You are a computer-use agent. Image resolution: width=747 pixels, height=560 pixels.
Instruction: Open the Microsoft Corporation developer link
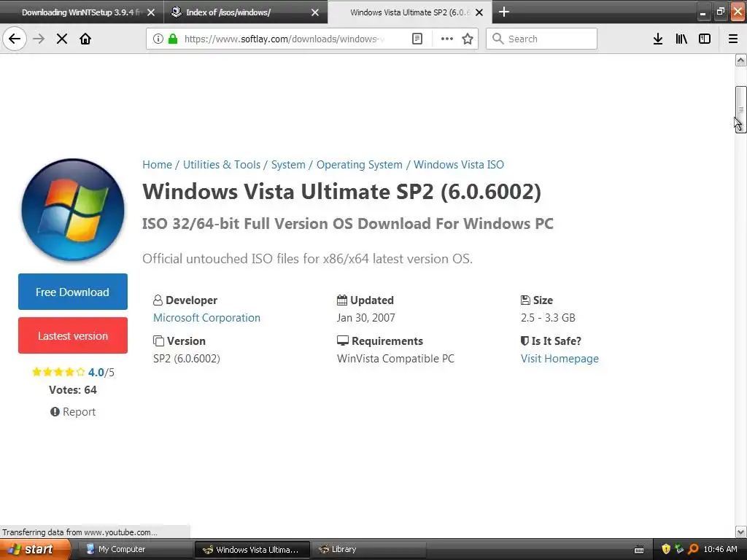click(206, 318)
